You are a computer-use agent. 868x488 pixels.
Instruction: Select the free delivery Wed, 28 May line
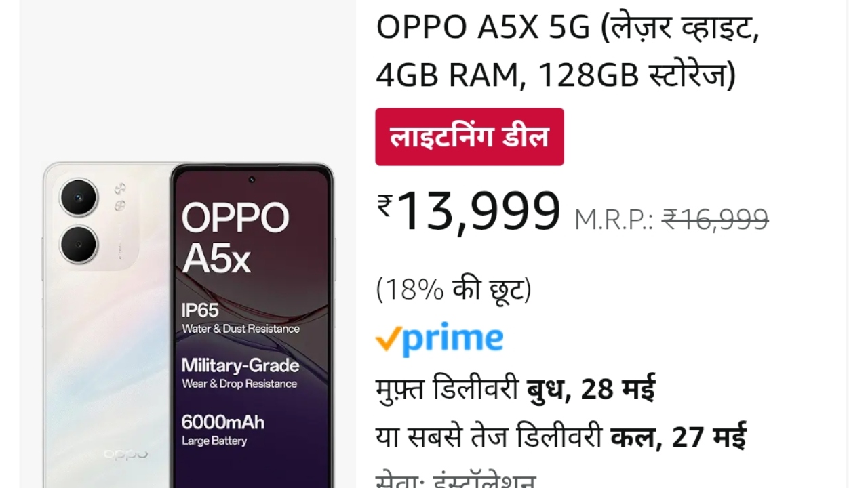(x=515, y=389)
